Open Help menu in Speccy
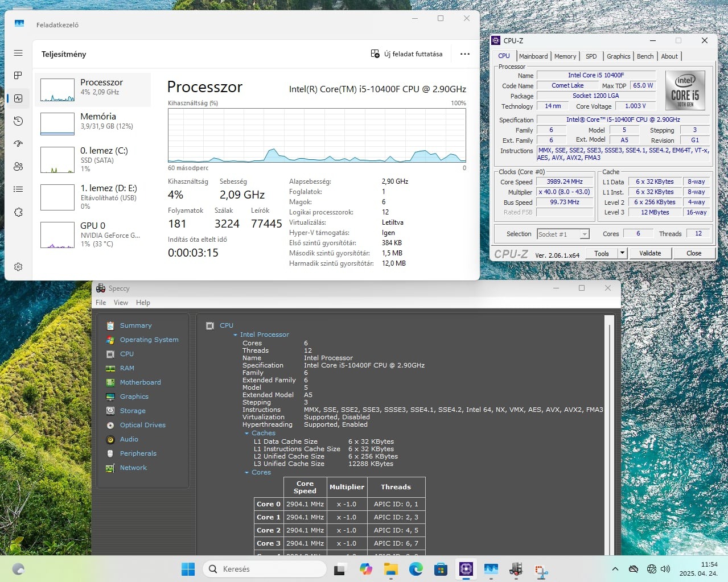Image resolution: width=728 pixels, height=582 pixels. point(143,303)
